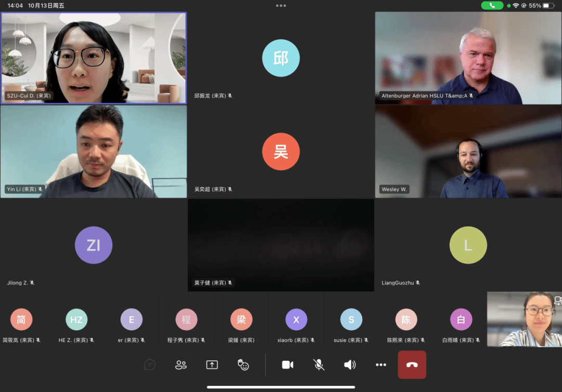Tap the switch camera icon on self-view
The height and width of the screenshot is (392, 562).
[x=557, y=300]
